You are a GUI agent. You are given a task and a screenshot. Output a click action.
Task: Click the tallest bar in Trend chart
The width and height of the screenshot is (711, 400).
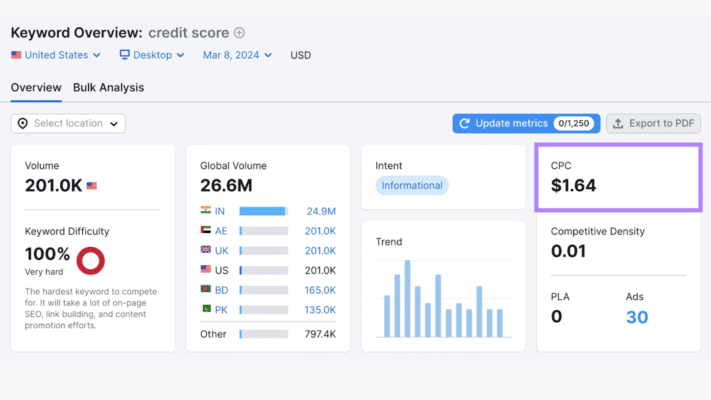tap(407, 298)
